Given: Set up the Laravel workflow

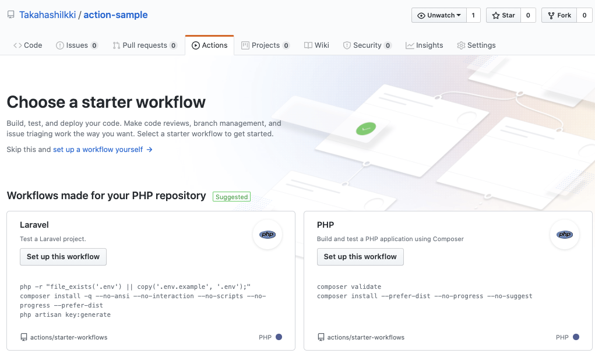Looking at the screenshot, I should point(63,257).
